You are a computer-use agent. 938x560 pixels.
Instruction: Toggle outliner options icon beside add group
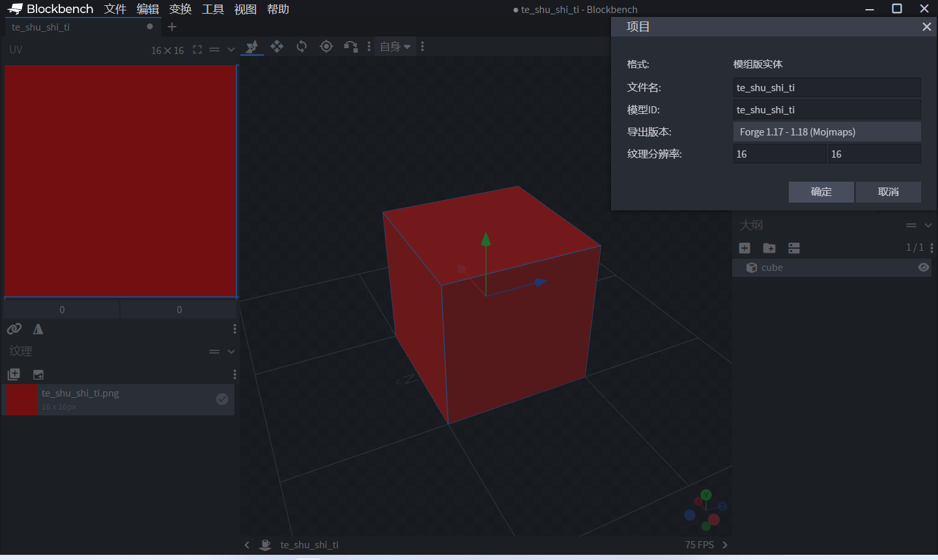tap(794, 248)
